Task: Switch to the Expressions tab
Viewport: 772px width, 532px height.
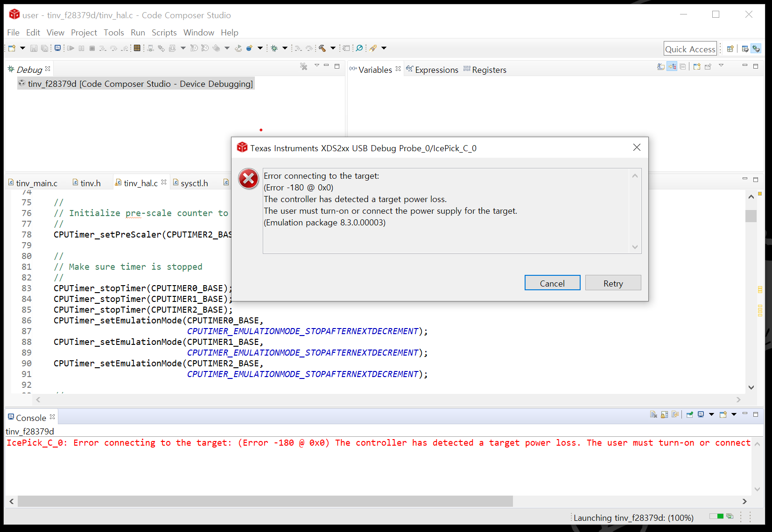Action: pos(432,70)
